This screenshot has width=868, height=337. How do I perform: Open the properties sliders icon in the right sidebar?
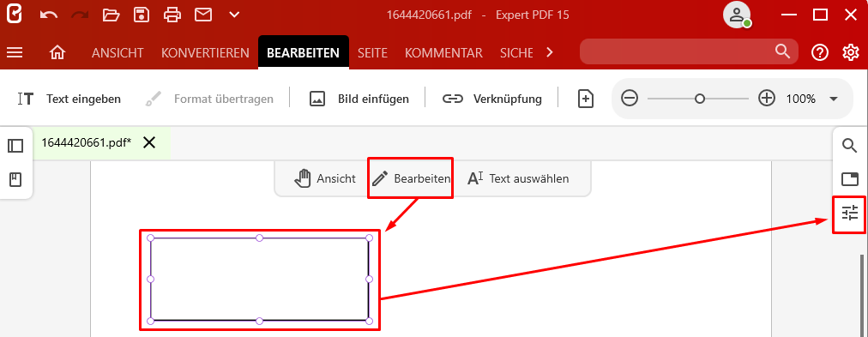(849, 213)
